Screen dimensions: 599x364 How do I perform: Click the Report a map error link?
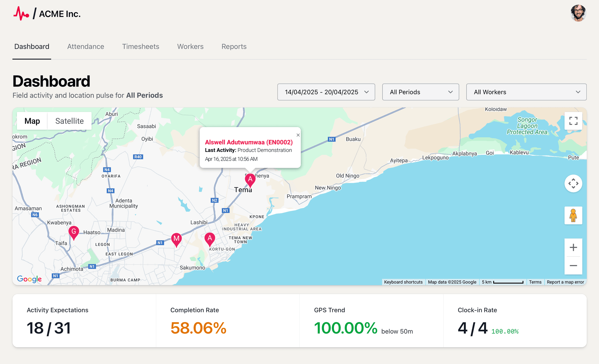click(565, 282)
